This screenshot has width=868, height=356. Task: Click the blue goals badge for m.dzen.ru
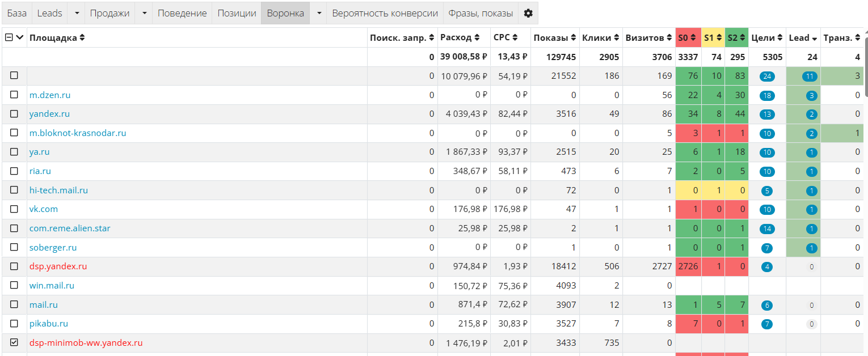767,96
